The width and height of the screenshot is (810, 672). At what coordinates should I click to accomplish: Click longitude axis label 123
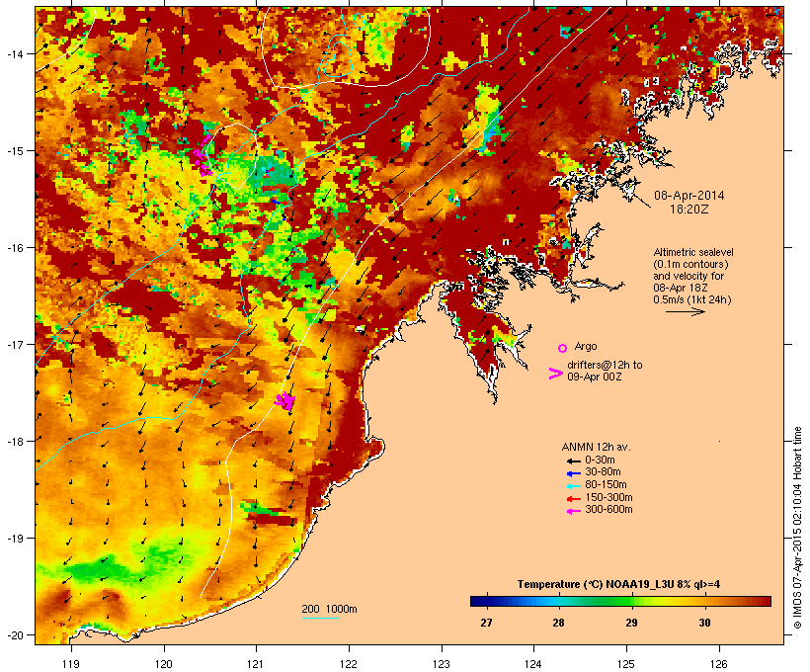[442, 664]
